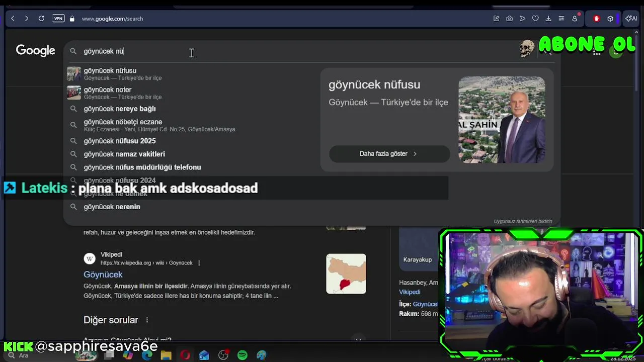Click the 'Göynücek' İlçe link in knowledge panel
This screenshot has width=644, height=362.
click(x=426, y=304)
